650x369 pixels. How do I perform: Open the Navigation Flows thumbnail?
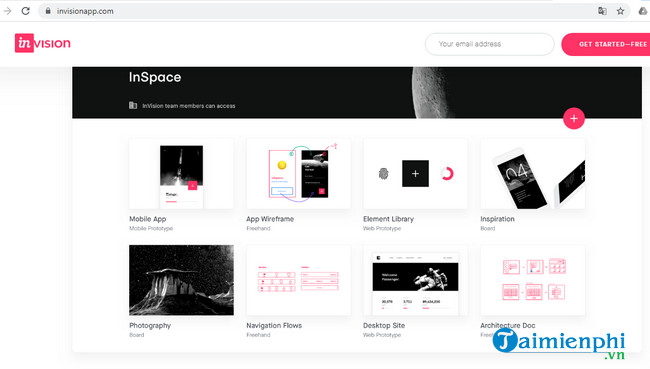click(x=298, y=280)
